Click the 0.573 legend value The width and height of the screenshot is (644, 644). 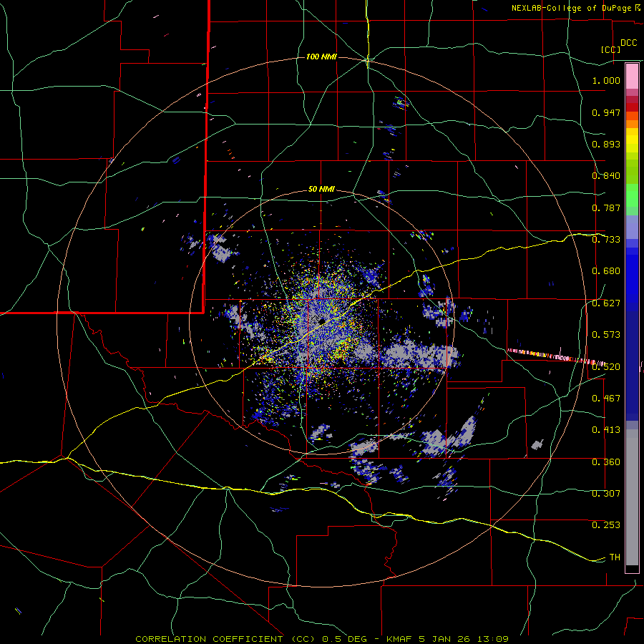[606, 335]
